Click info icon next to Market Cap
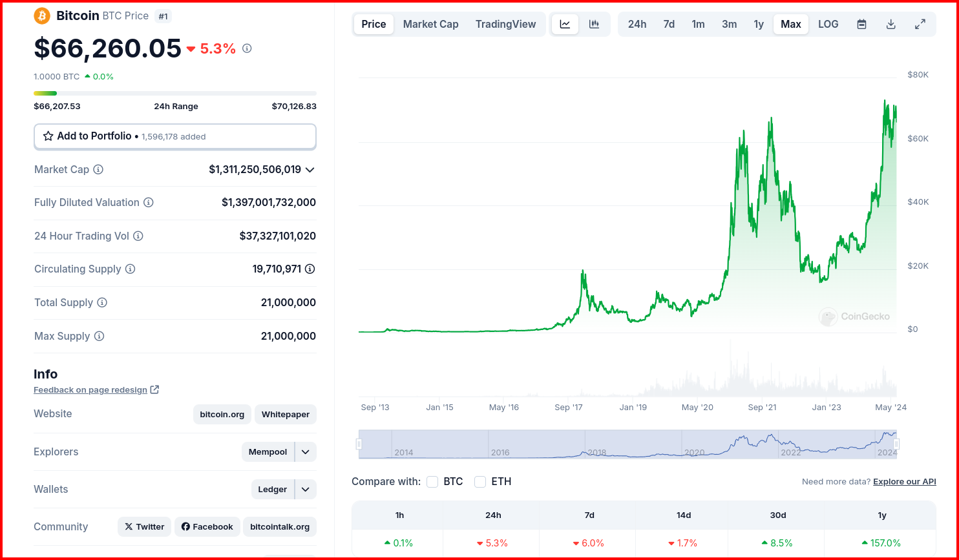The height and width of the screenshot is (560, 959). coord(98,169)
